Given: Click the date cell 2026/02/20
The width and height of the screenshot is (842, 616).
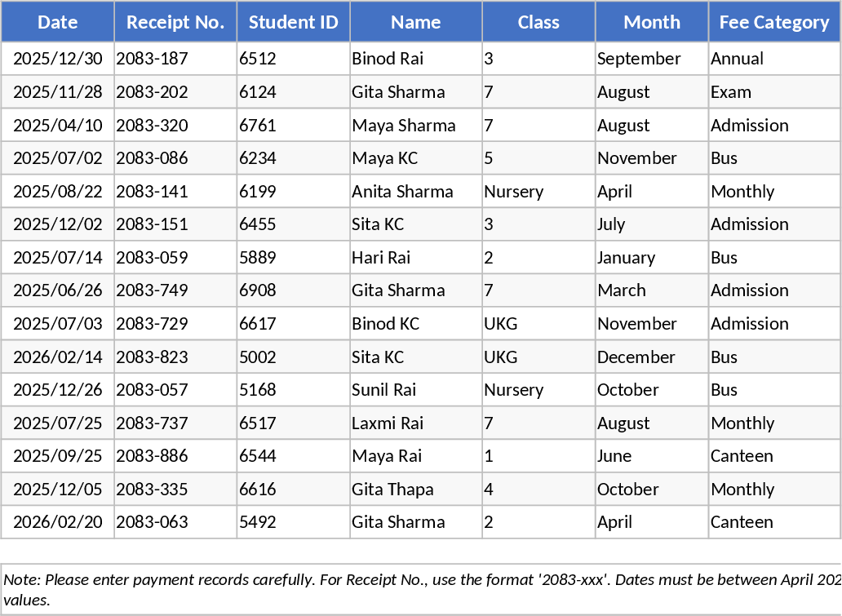Looking at the screenshot, I should (58, 522).
